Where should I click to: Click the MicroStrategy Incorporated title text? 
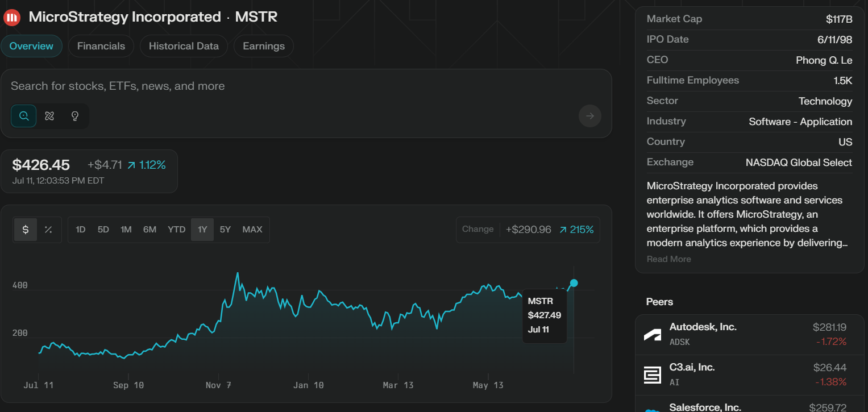(124, 17)
